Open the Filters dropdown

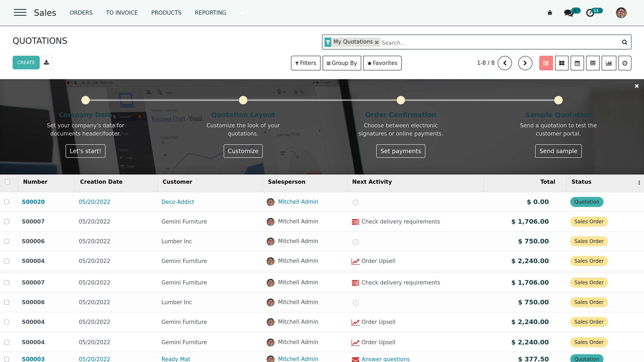click(305, 63)
